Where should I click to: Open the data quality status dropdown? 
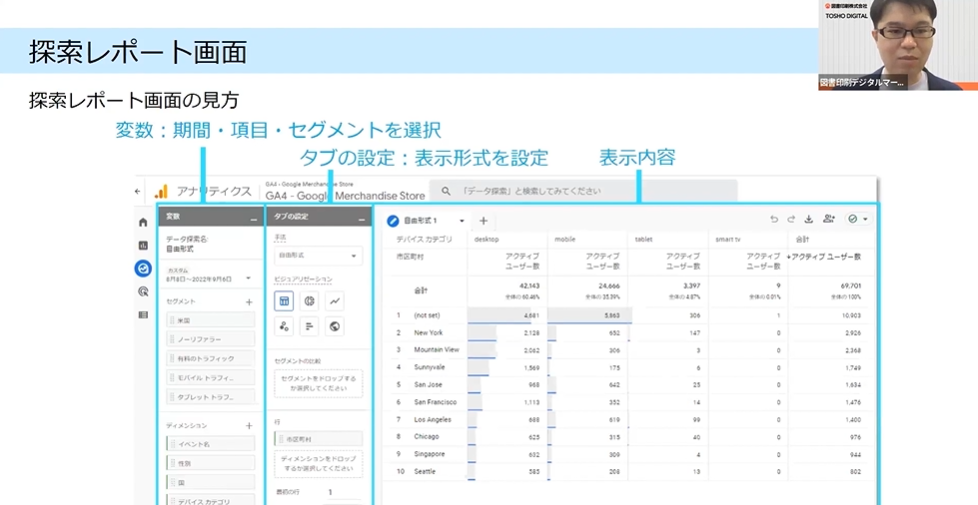858,219
